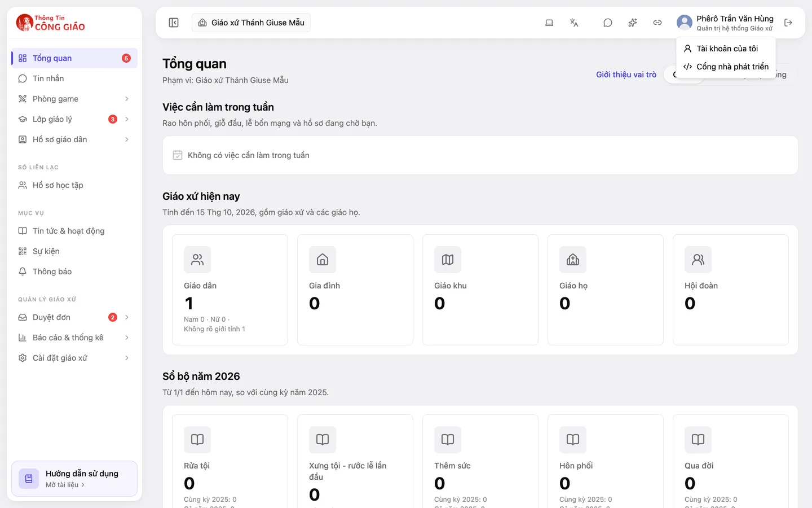Open Hồ sơ học tập in the sidebar
Image resolution: width=812 pixels, height=508 pixels.
click(74, 185)
